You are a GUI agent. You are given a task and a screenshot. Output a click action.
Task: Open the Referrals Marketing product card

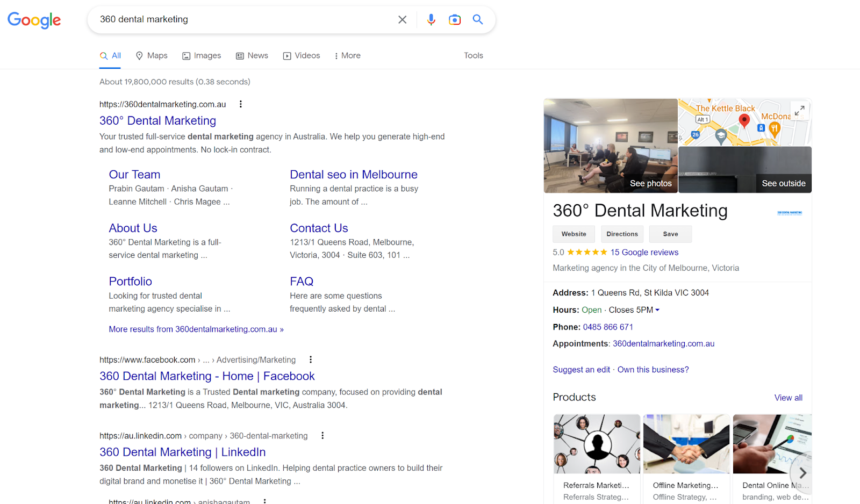[x=597, y=459]
